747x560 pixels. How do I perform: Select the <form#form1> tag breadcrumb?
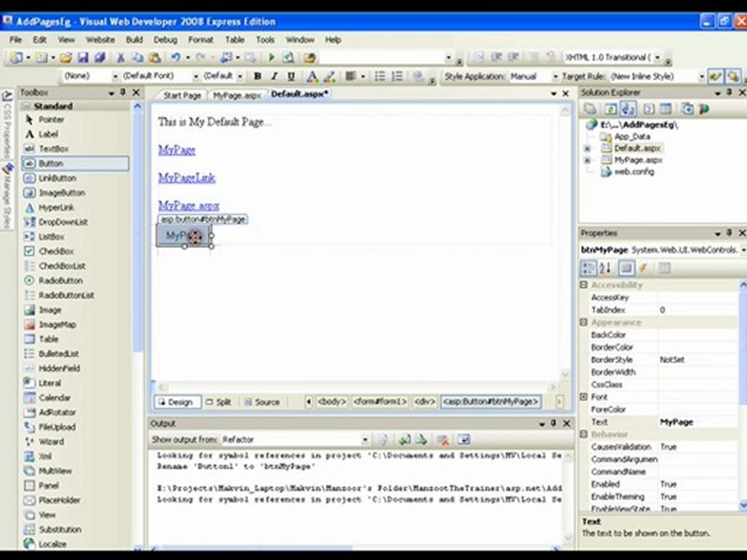[x=380, y=402]
